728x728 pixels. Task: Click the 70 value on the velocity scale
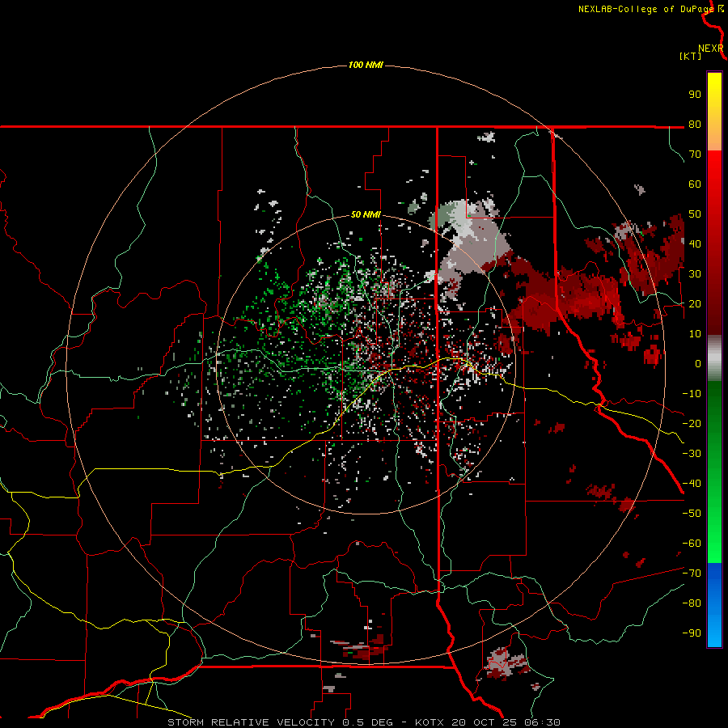(695, 154)
